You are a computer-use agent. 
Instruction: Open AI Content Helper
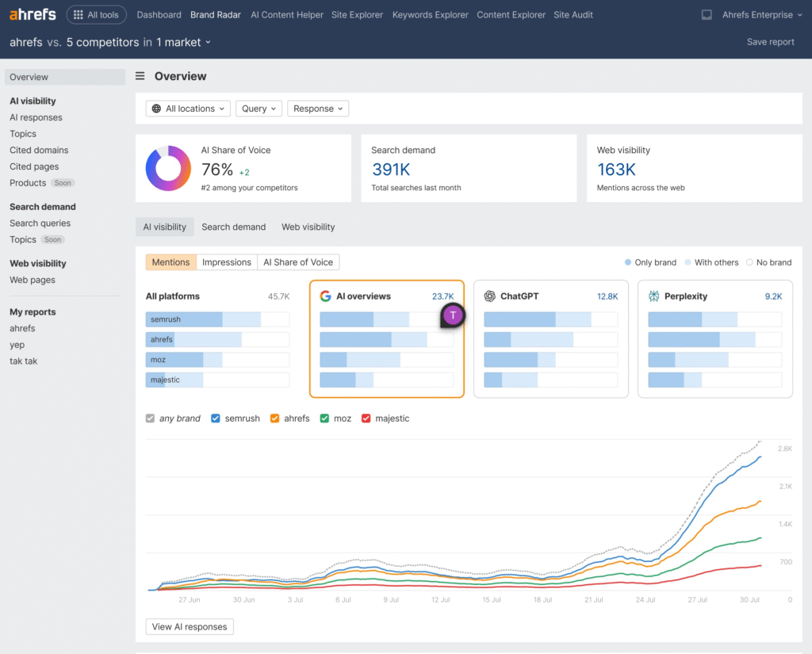point(287,15)
